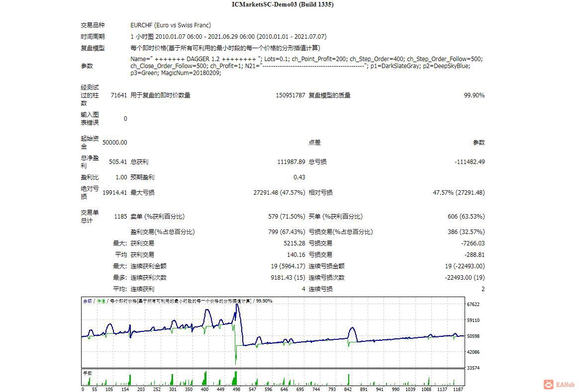This screenshot has height=392, width=579.
Task: Click the '净值' equity legend in chart
Action: tap(101, 301)
